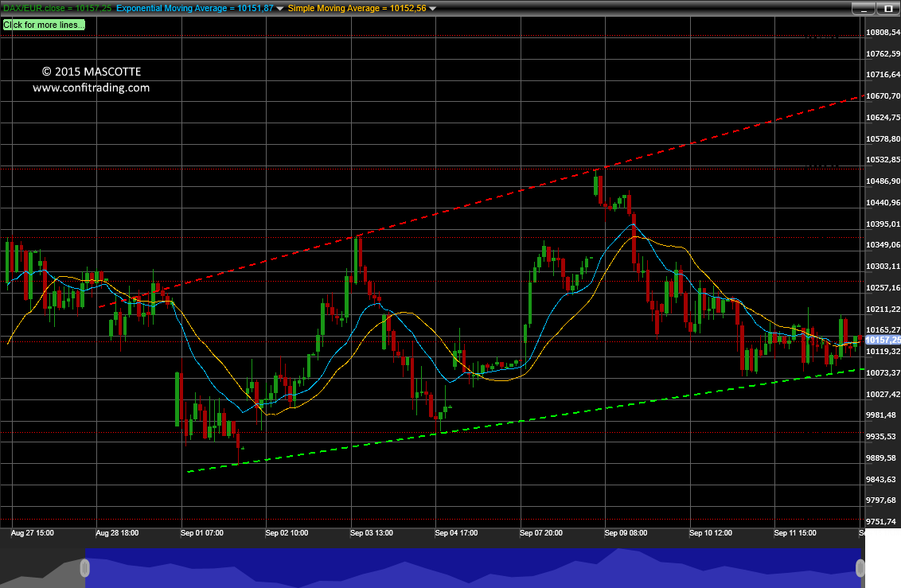The width and height of the screenshot is (901, 588).
Task: Grab the left handle of the range navigator
Action: point(84,568)
